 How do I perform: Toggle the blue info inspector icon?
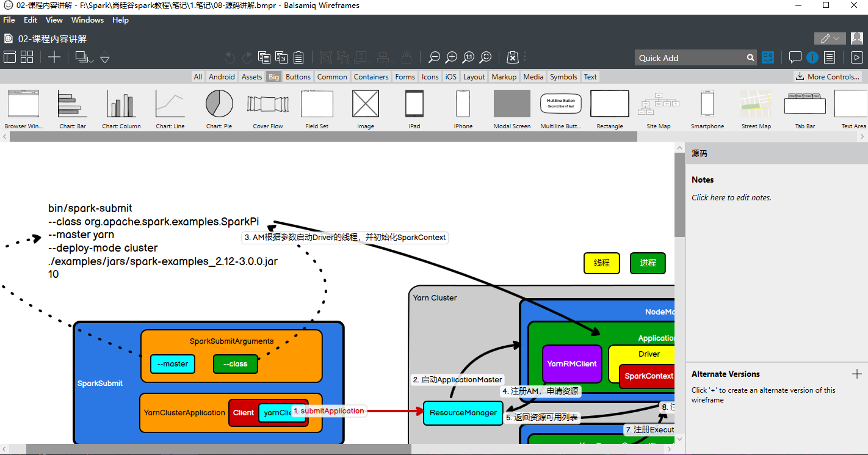pos(812,57)
